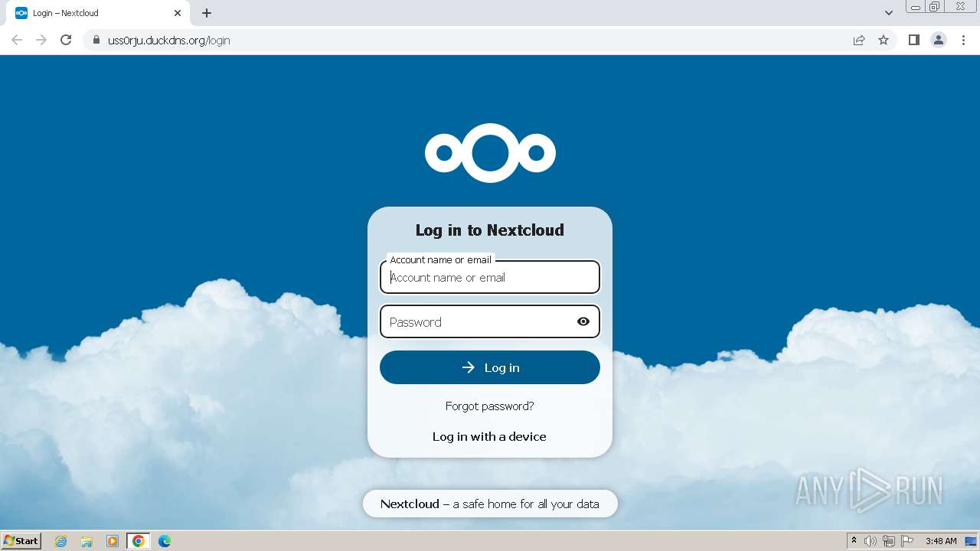The height and width of the screenshot is (551, 980).
Task: Open the Windows Start menu
Action: pyautogui.click(x=21, y=541)
